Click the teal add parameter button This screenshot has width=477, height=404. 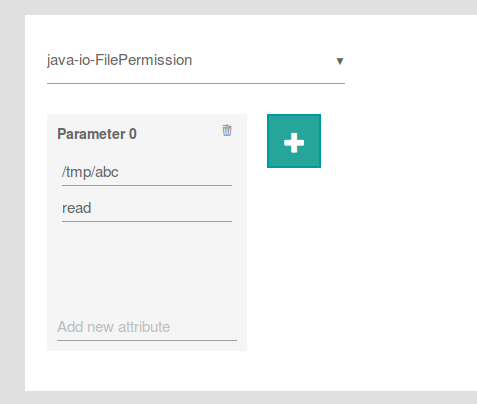294,141
